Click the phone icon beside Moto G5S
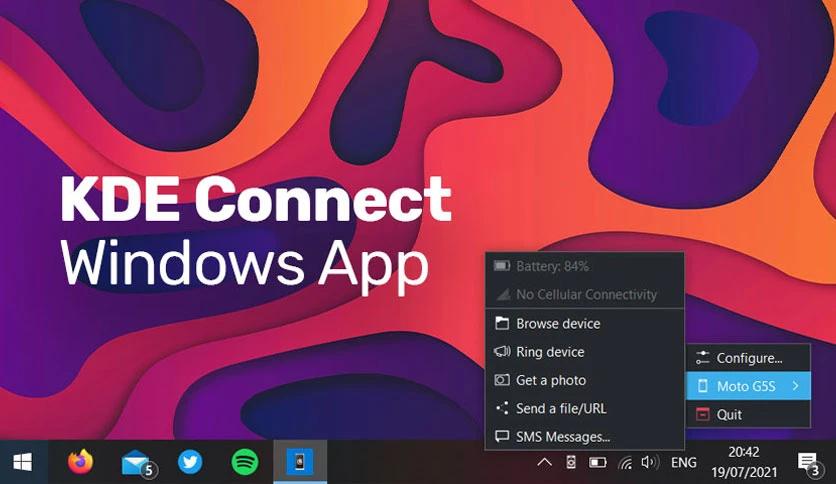The width and height of the screenshot is (836, 484). click(703, 386)
